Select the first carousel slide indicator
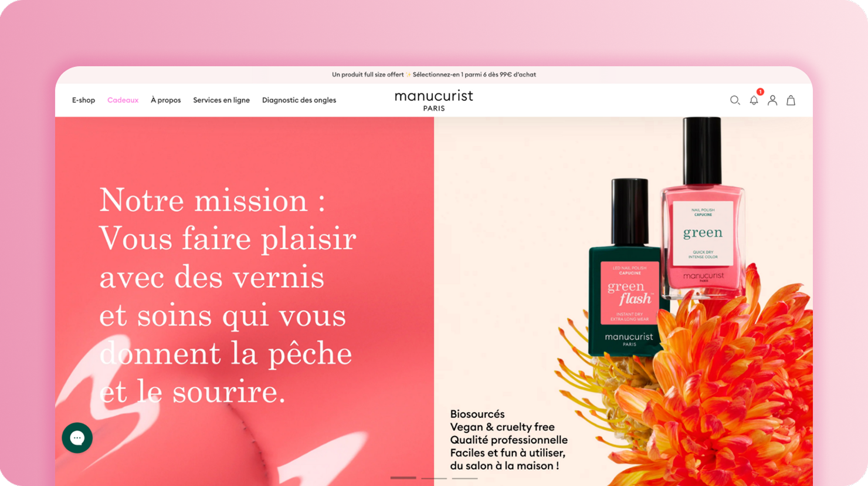Screen dimensions: 868x486 pos(404,478)
